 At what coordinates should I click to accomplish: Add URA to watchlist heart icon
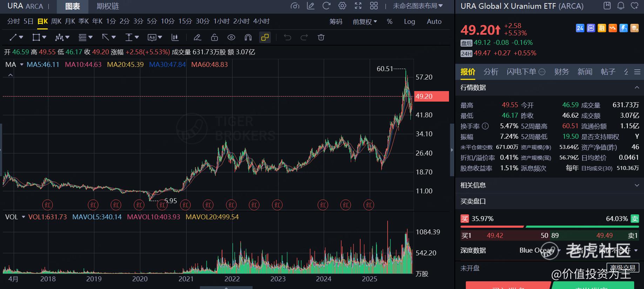[635, 6]
